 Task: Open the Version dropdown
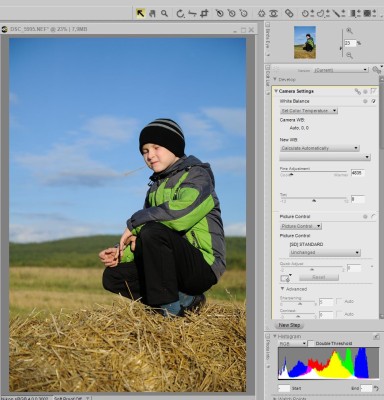[x=341, y=70]
